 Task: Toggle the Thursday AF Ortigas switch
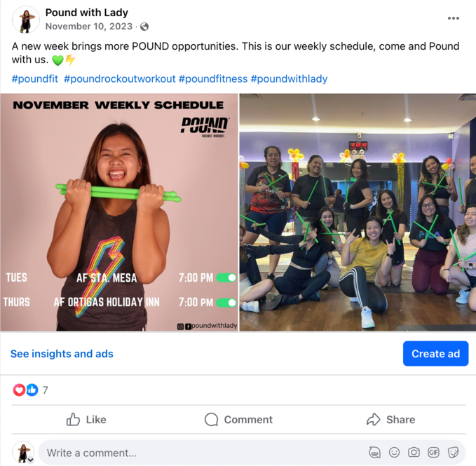click(226, 303)
